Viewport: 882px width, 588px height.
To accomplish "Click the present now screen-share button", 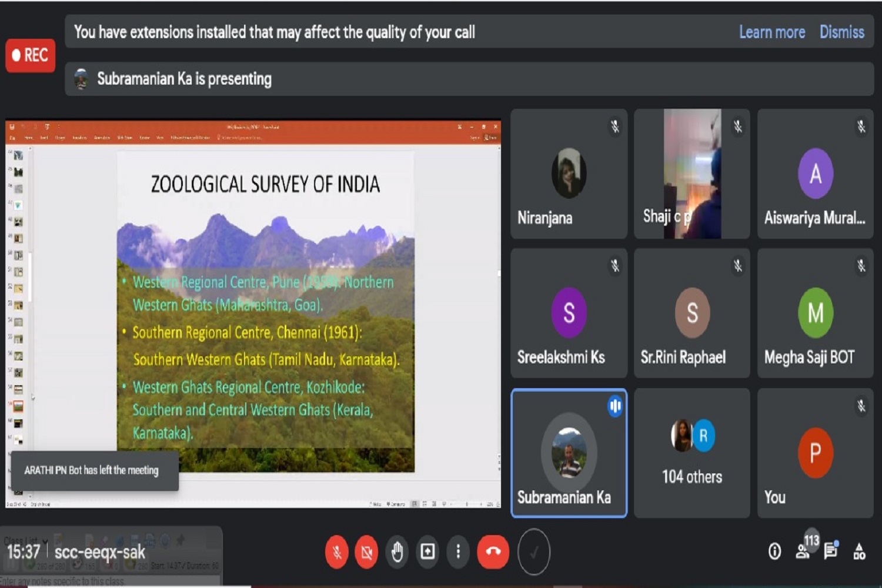I will (427, 552).
